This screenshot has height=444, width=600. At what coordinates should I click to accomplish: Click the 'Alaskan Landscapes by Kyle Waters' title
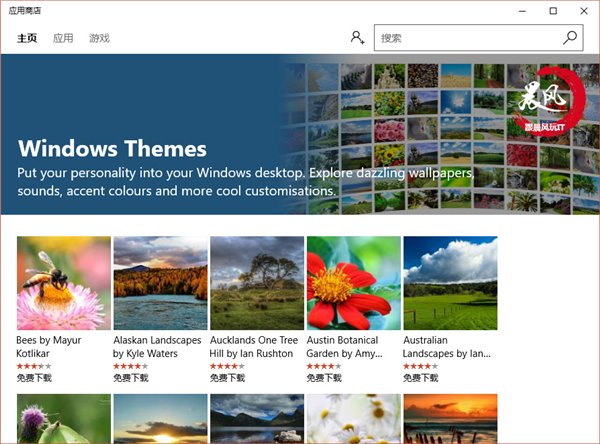(157, 347)
